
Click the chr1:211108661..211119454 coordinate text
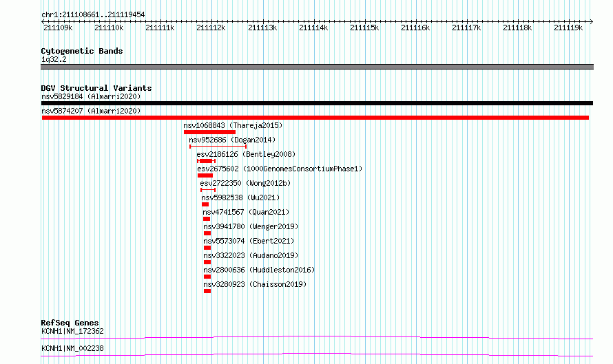pyautogui.click(x=93, y=15)
